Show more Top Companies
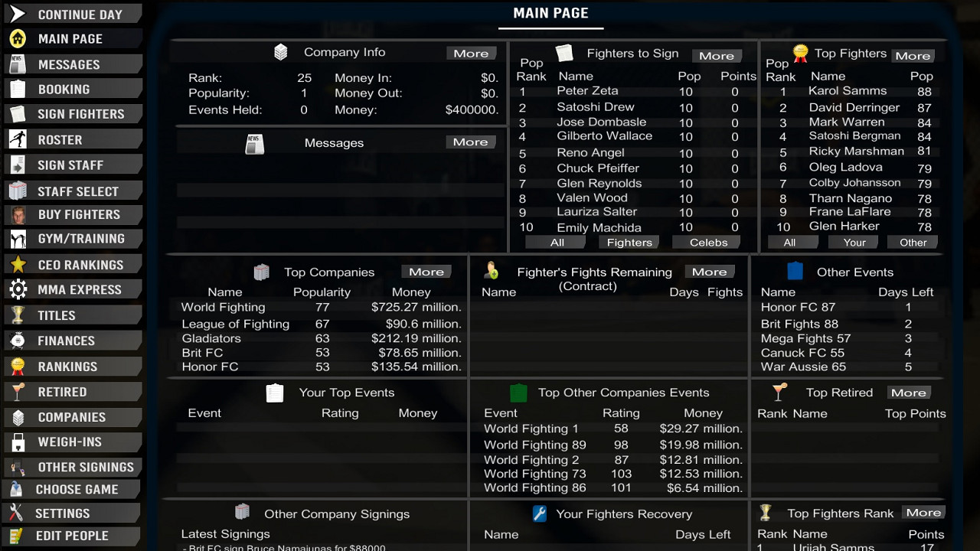 click(x=426, y=272)
